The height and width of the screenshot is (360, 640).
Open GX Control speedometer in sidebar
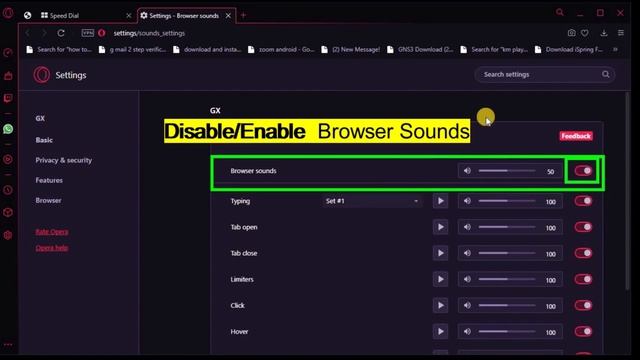coord(8,53)
